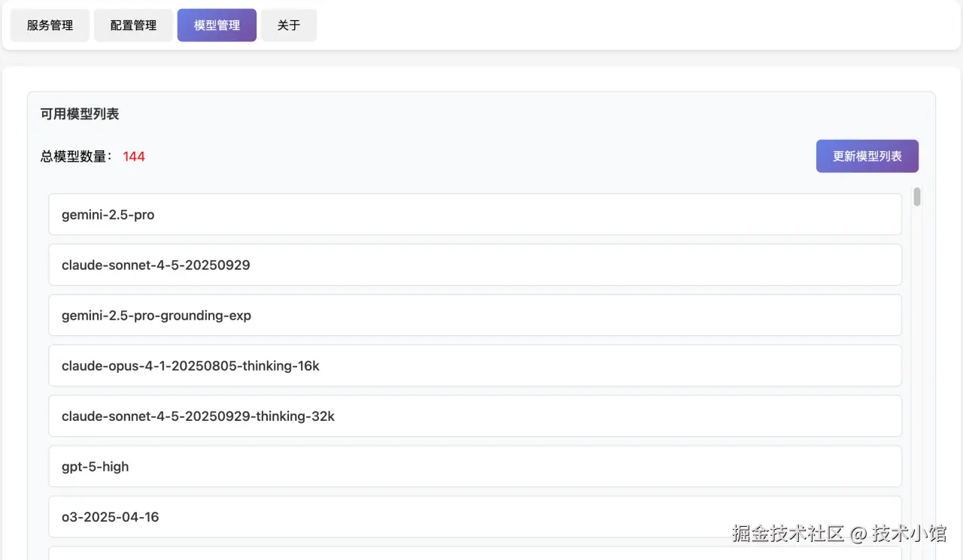Click the model list scrollbar thumb

pos(917,197)
